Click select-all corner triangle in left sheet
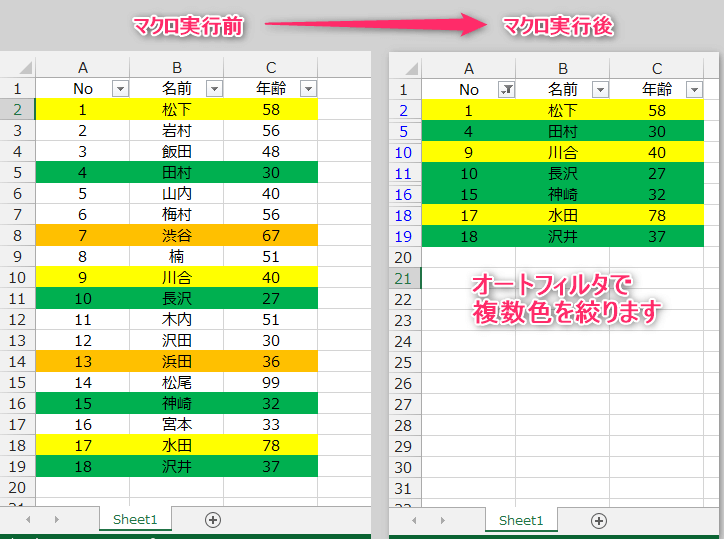The image size is (724, 539). point(26,67)
